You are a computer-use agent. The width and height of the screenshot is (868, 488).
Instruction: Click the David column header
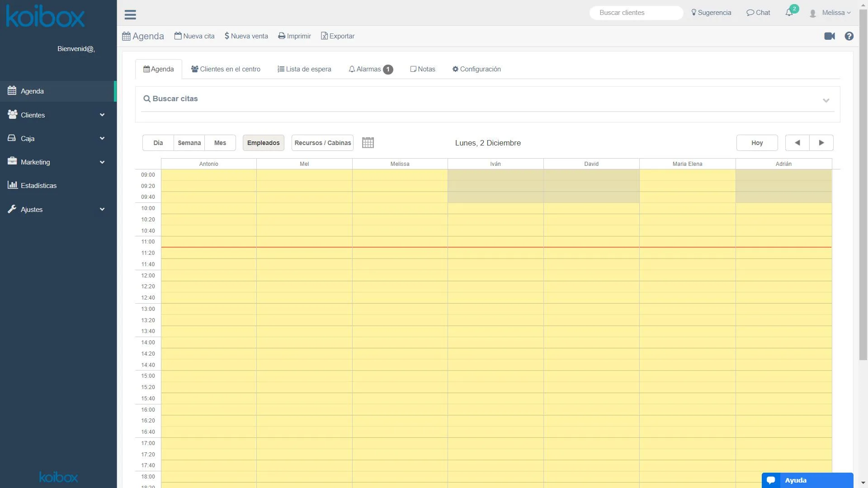point(591,164)
